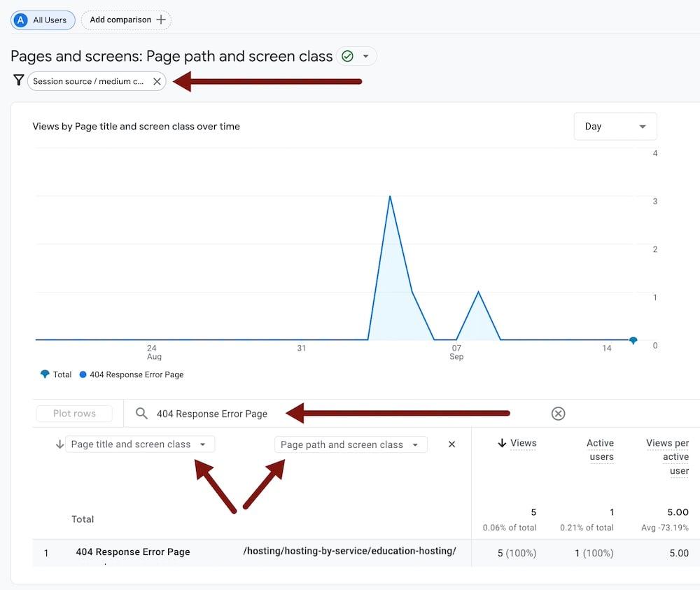Click the filter funnel icon
Screen dimensions: 700x590
tap(18, 80)
